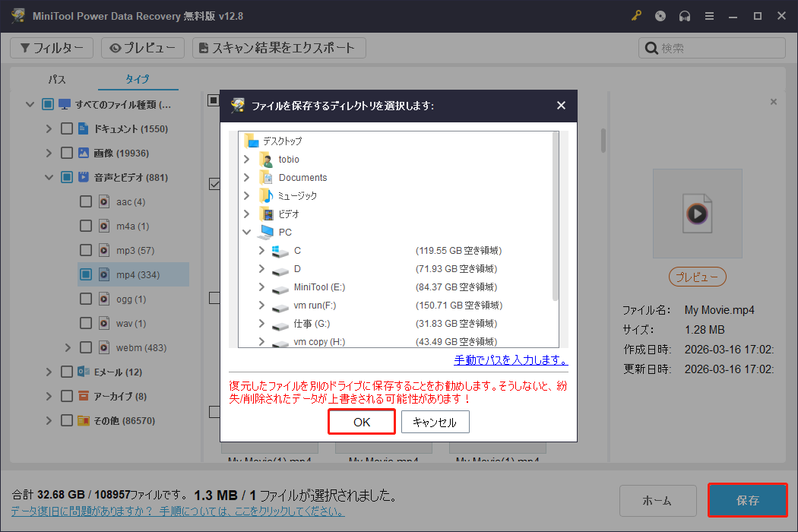Click the license key icon in the title bar
Viewport: 798px width, 532px height.
coord(636,15)
